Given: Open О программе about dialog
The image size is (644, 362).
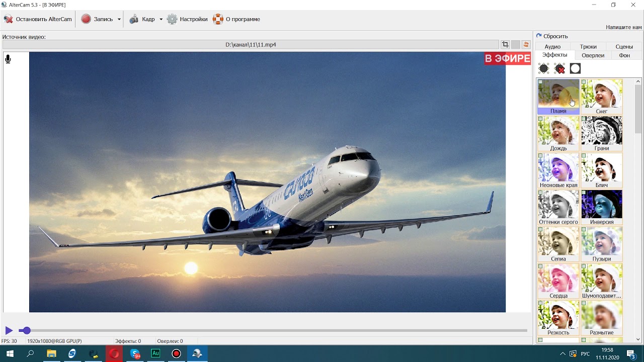Looking at the screenshot, I should pyautogui.click(x=236, y=19).
